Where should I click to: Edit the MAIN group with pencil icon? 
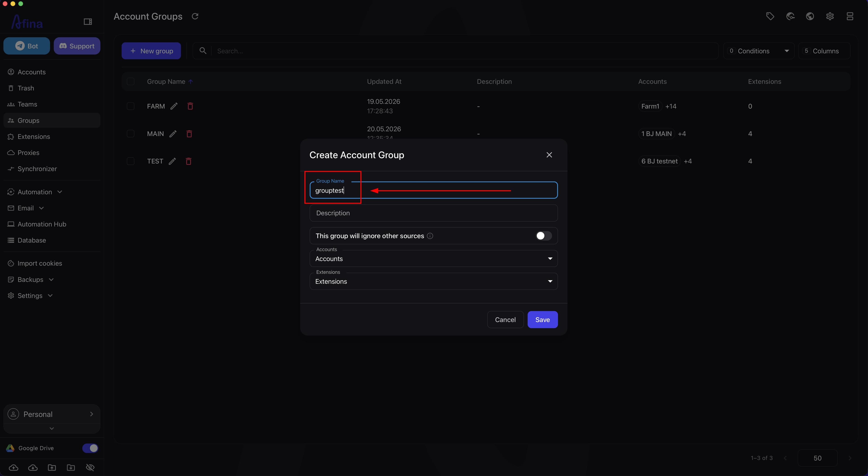tap(173, 134)
